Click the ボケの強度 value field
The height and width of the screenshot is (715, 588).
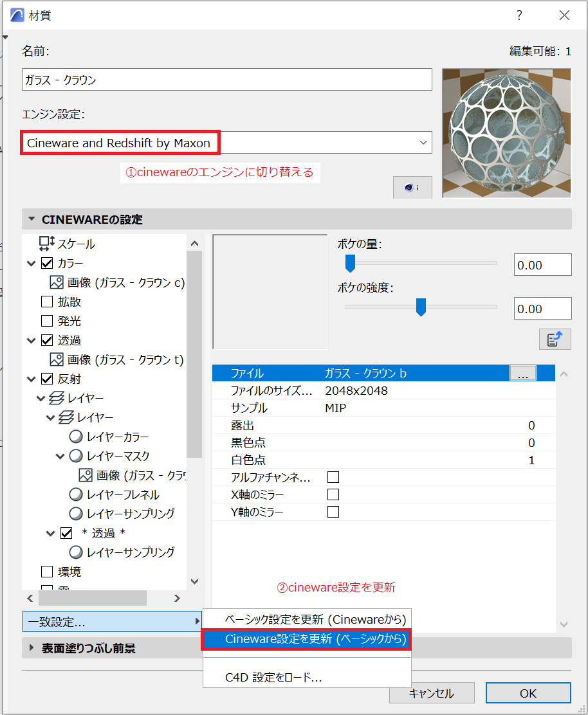[542, 308]
